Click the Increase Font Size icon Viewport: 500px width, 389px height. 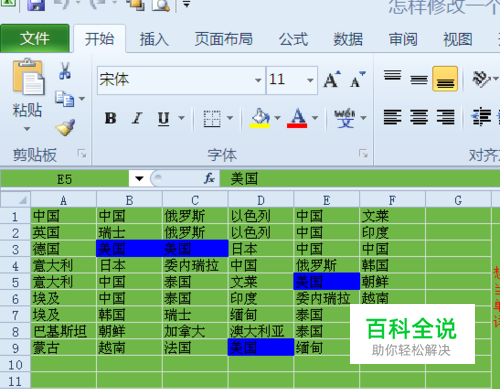click(x=332, y=79)
